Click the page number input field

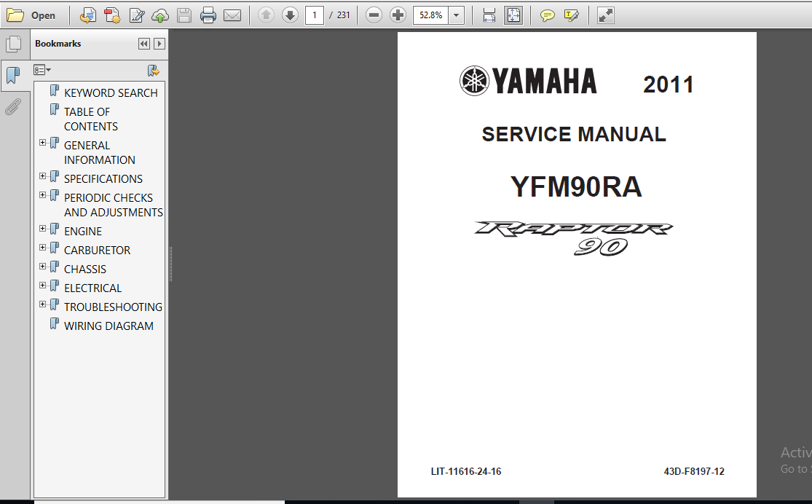[x=315, y=15]
